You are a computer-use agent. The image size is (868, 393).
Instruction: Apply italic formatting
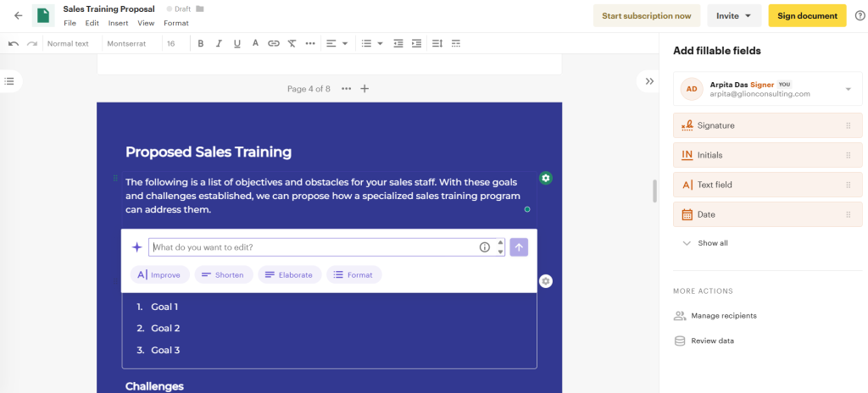point(219,43)
